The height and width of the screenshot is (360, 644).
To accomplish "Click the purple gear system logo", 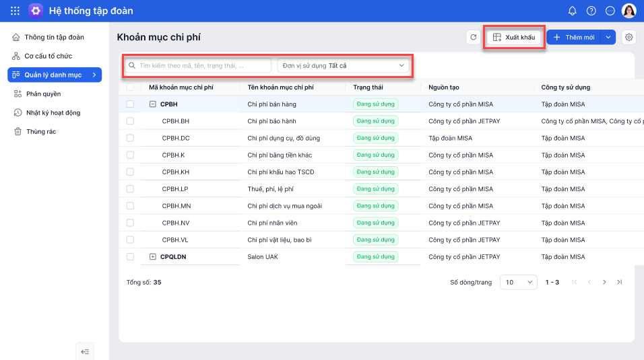I will [x=36, y=11].
